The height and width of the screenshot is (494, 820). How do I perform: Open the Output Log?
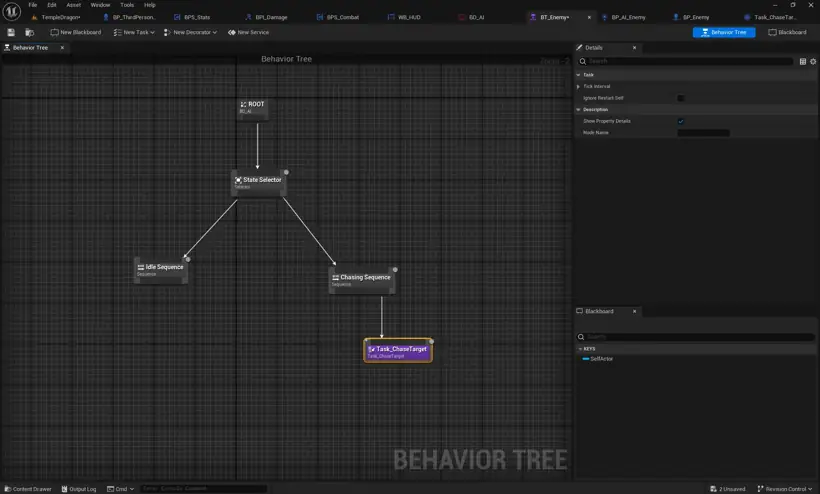pos(79,489)
